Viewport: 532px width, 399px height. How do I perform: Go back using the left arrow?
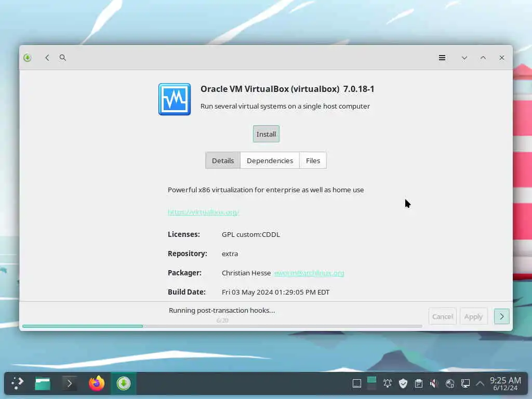(x=47, y=58)
